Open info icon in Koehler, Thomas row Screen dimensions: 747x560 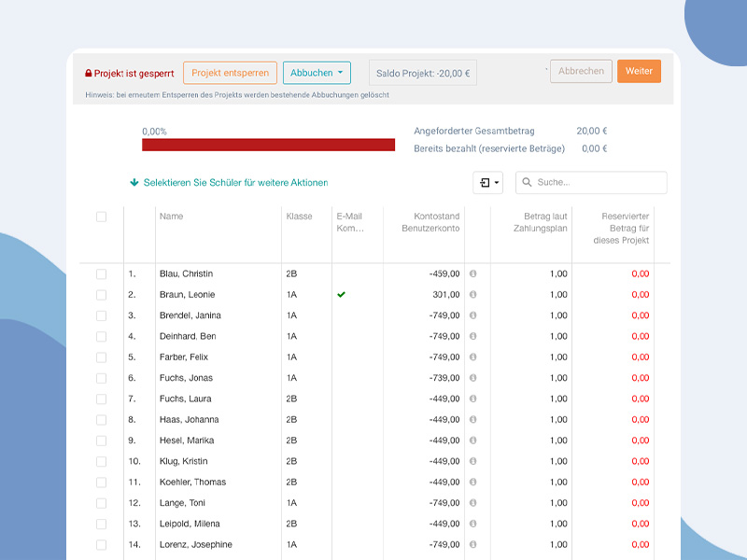tap(472, 482)
